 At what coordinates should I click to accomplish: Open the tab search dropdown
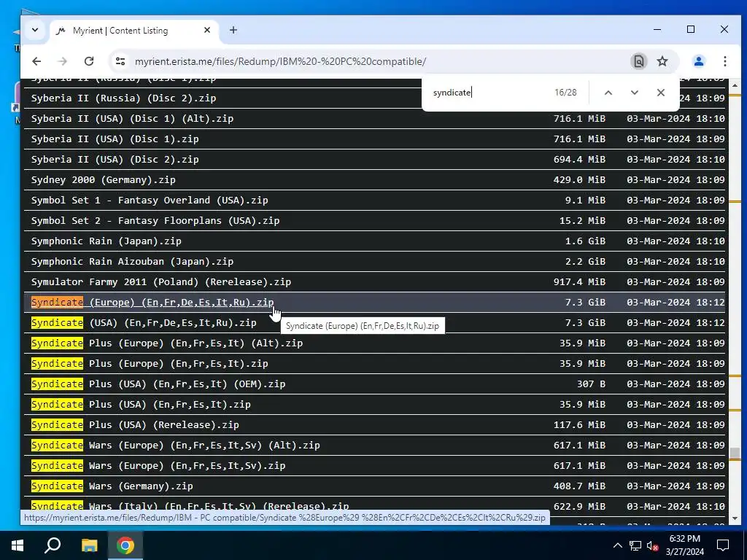(x=35, y=30)
